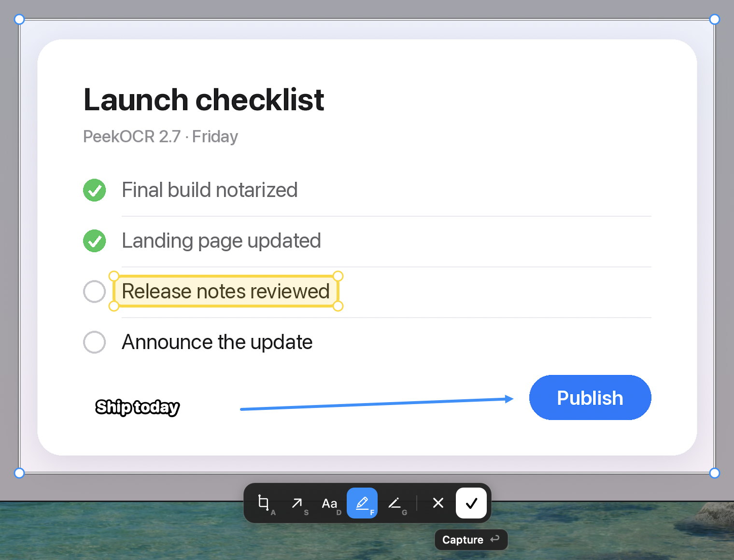Viewport: 734px width, 560px height.
Task: Confirm capture with the checkmark button
Action: [x=471, y=503]
